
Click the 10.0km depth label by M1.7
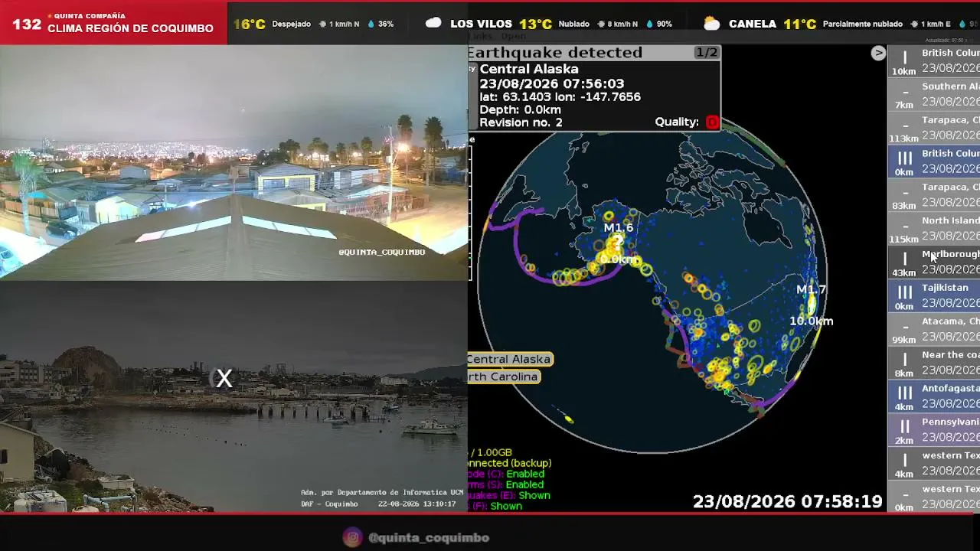click(812, 321)
